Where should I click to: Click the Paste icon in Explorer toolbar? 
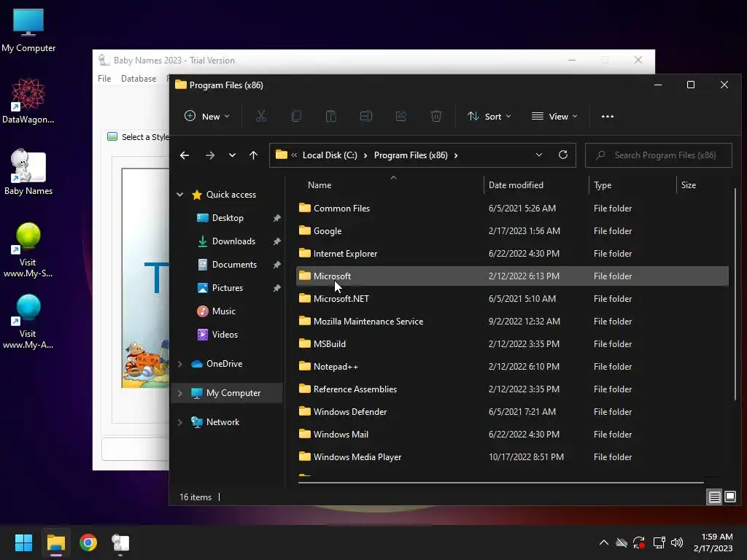(x=331, y=116)
